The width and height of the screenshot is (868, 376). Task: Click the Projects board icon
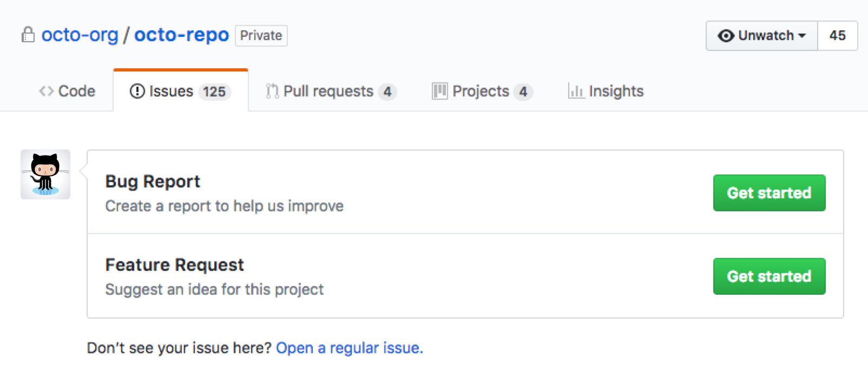439,91
